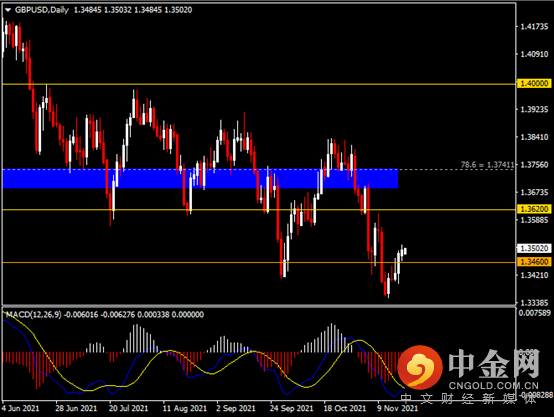
Task: Select the 78.6 = 1.37411 Fibonacci label
Action: tap(487, 165)
